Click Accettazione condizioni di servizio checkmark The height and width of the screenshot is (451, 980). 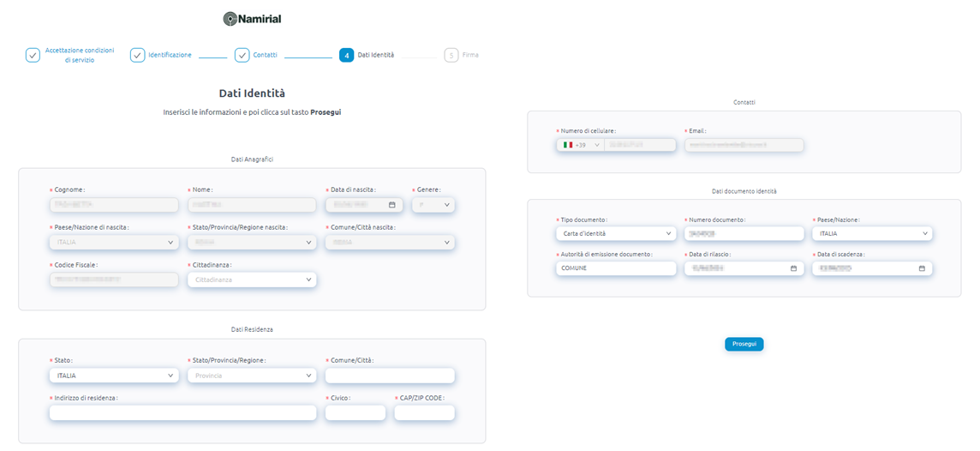pyautogui.click(x=33, y=55)
